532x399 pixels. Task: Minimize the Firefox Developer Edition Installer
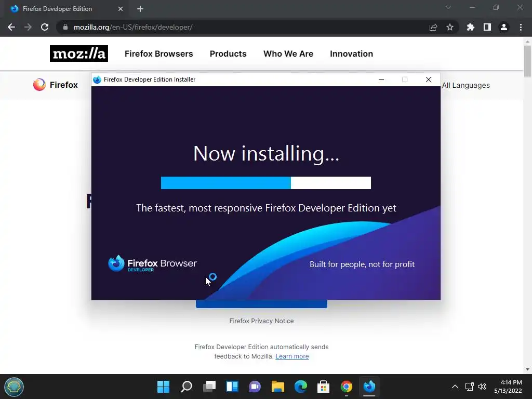click(x=381, y=79)
